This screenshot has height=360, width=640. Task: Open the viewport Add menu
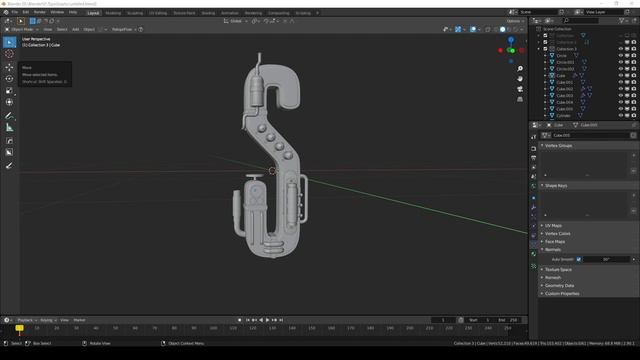click(x=76, y=29)
